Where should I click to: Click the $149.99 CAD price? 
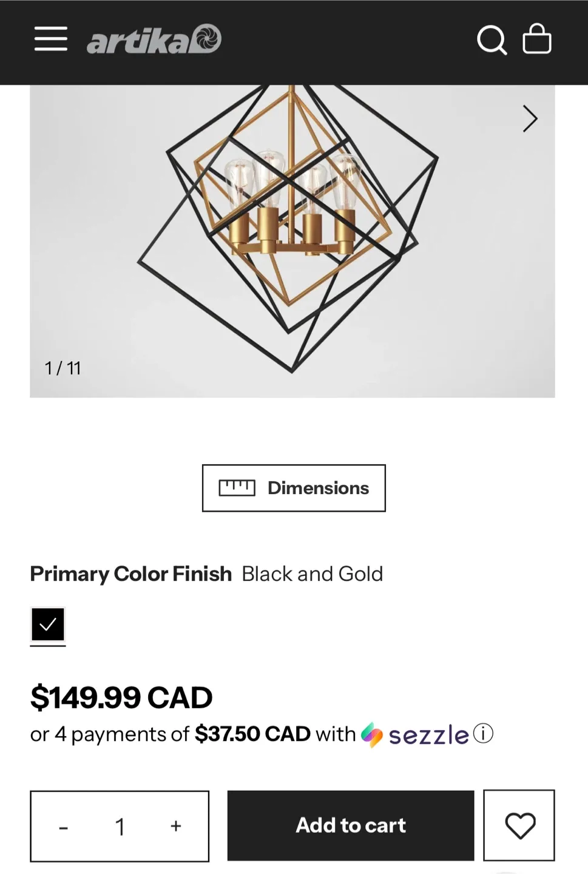[121, 697]
